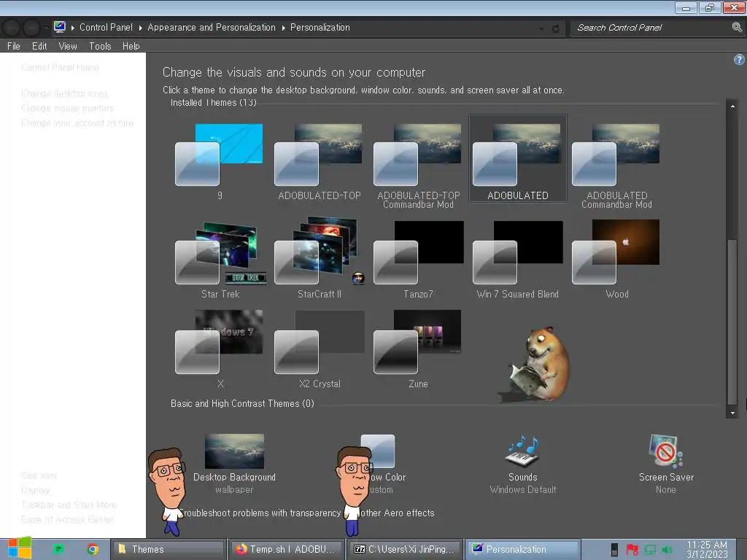The height and width of the screenshot is (560, 747).
Task: Apply the Tanzo7 theme
Action: [x=418, y=260]
